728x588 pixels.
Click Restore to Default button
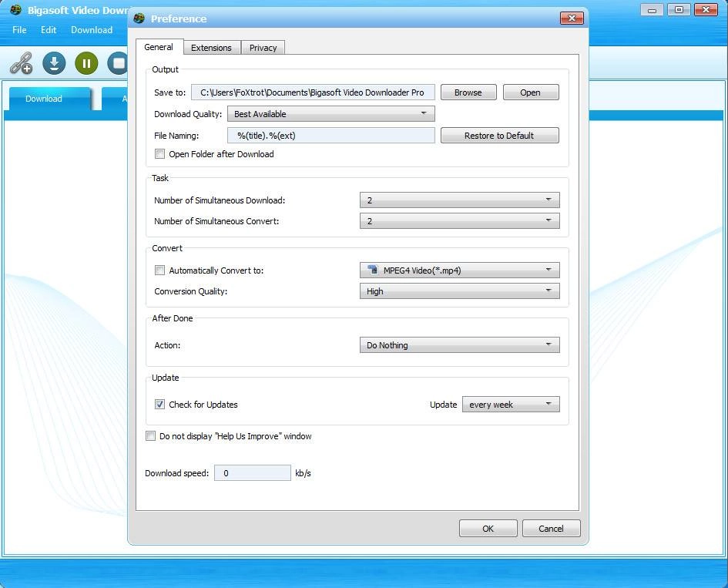pos(499,136)
